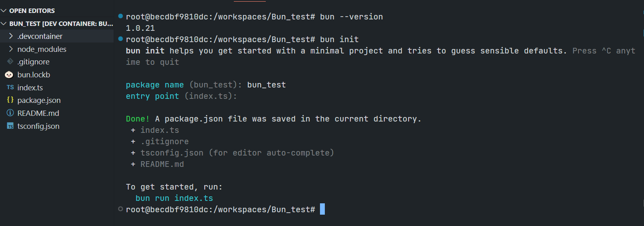Click the bun.lockb bun file icon
644x226 pixels.
coord(9,75)
